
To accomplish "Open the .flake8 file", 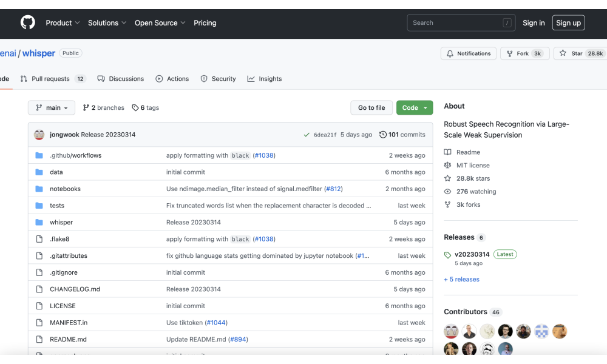I will [x=59, y=239].
